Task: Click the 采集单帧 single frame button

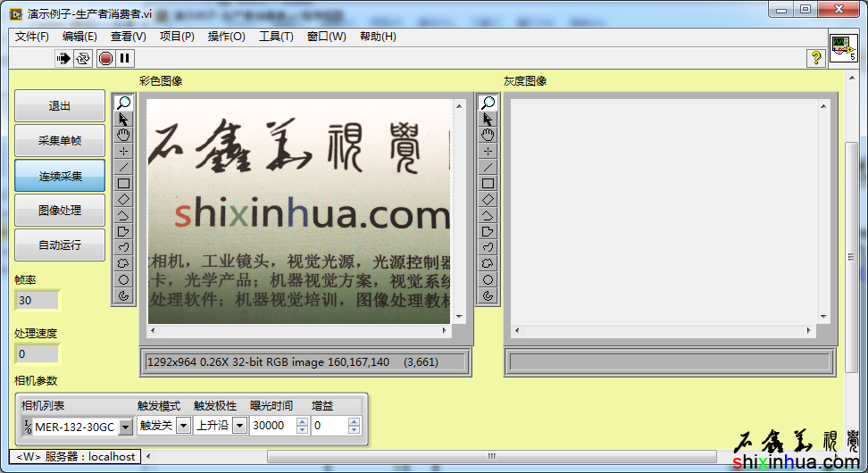Action: point(60,141)
